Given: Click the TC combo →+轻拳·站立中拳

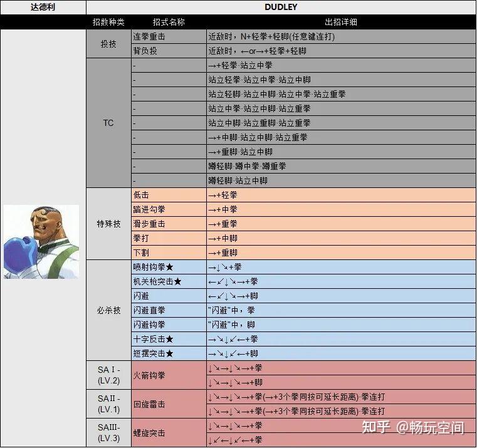Looking at the screenshot, I should click(240, 65).
